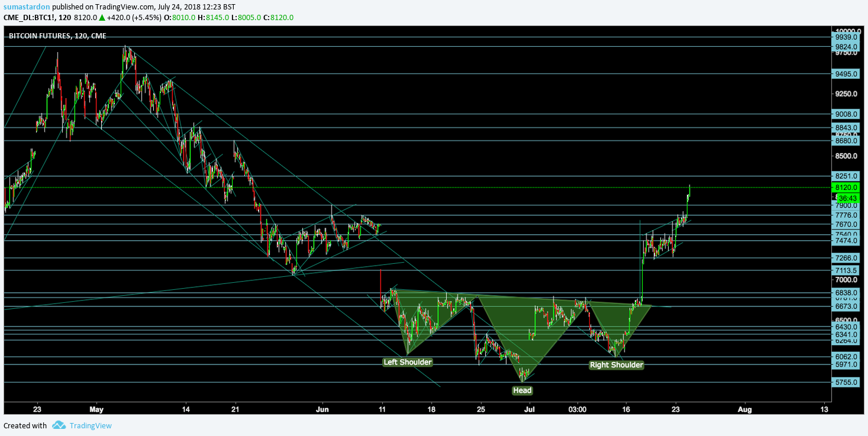
Task: Click the 5755.0 price level label
Action: tap(846, 382)
